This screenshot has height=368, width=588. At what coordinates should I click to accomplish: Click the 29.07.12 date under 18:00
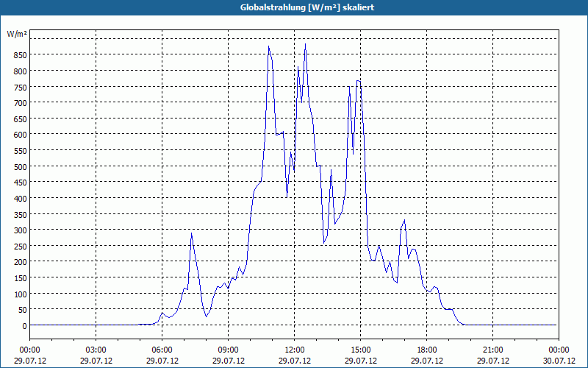(427, 361)
